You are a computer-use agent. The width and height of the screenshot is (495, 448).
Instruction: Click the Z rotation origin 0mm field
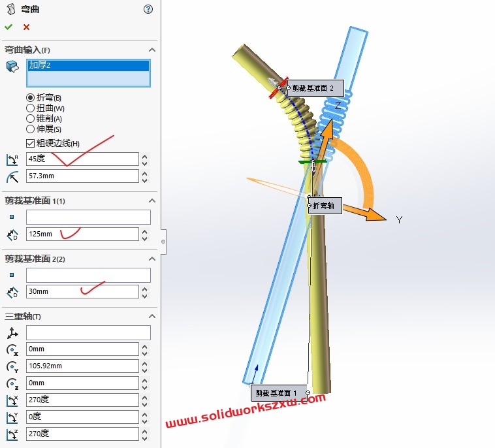82,383
